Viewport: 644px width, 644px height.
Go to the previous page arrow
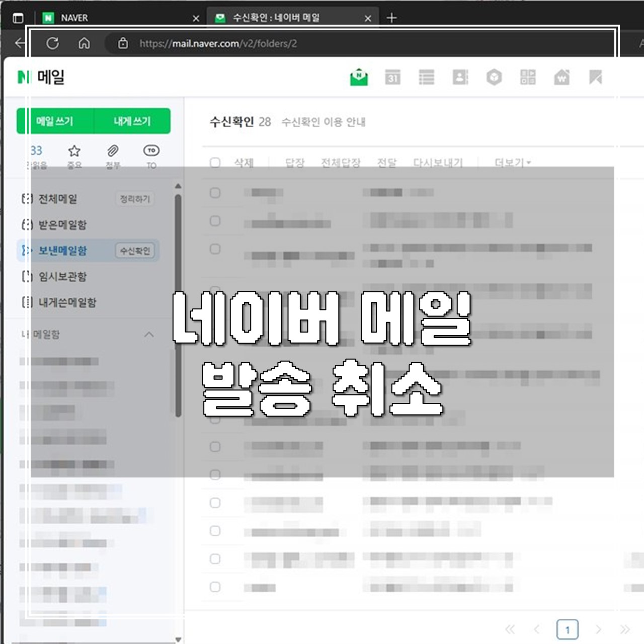[536, 629]
